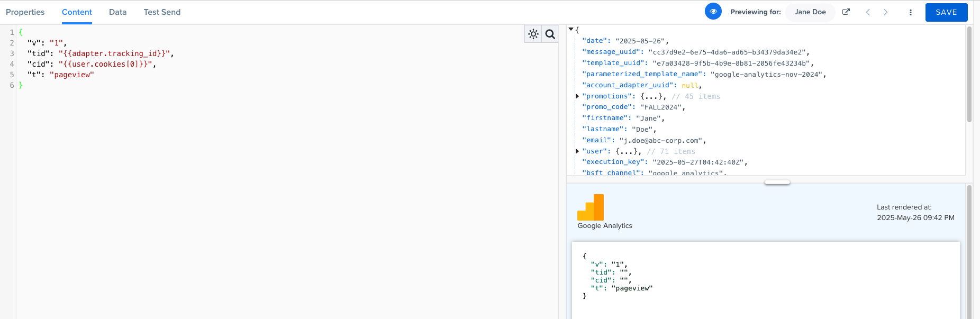This screenshot has width=980, height=319.
Task: Open the three-dot more options menu
Action: (x=910, y=12)
